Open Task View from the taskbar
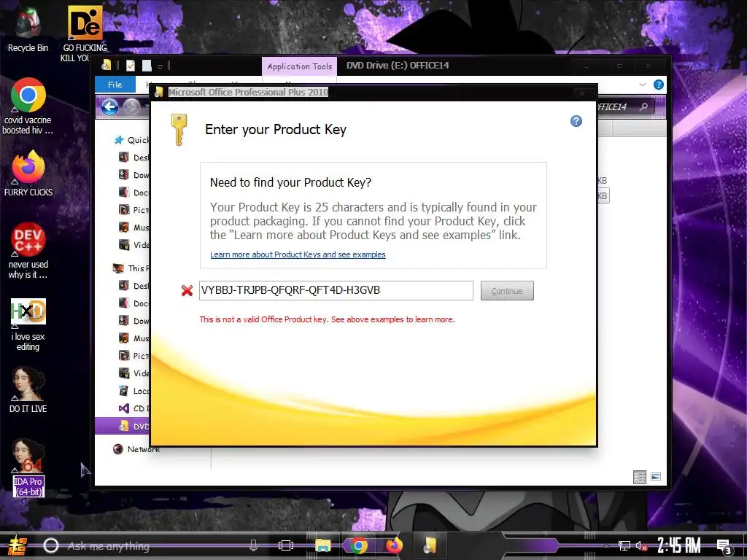 (x=285, y=545)
